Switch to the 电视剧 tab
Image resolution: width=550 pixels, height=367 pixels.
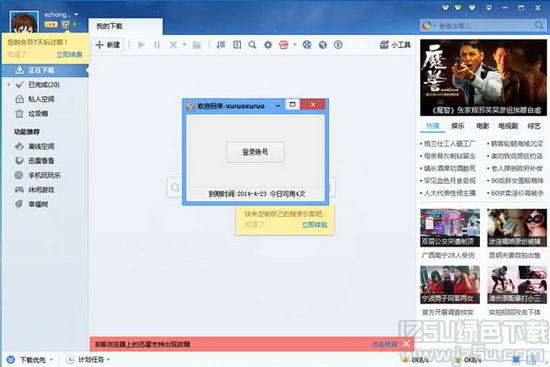[508, 126]
